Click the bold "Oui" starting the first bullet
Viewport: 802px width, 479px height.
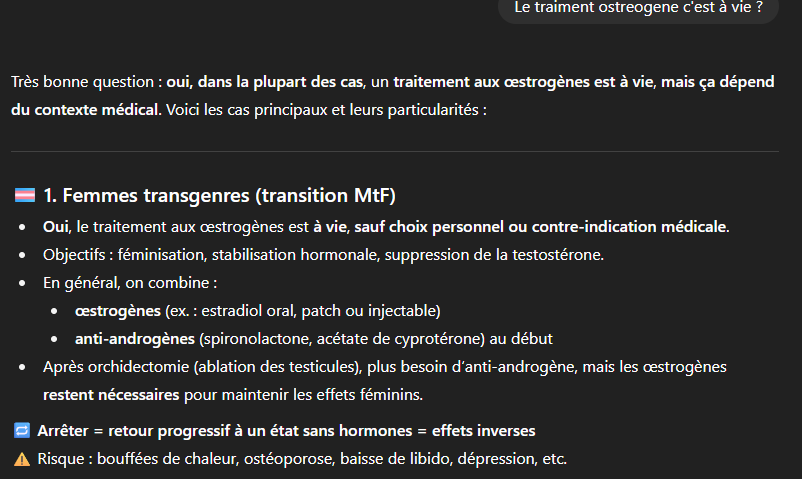pyautogui.click(x=56, y=227)
